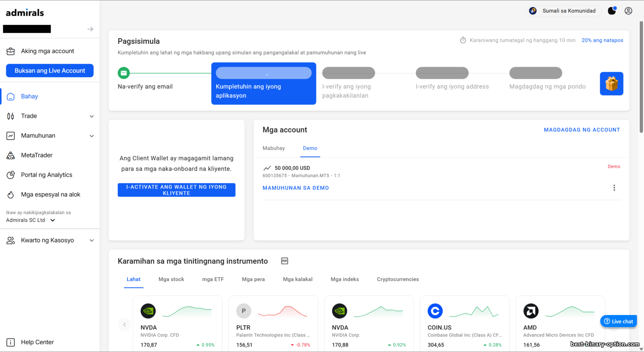Click Kumpletuhin ang iyong aplikasyon progress step

tap(264, 84)
